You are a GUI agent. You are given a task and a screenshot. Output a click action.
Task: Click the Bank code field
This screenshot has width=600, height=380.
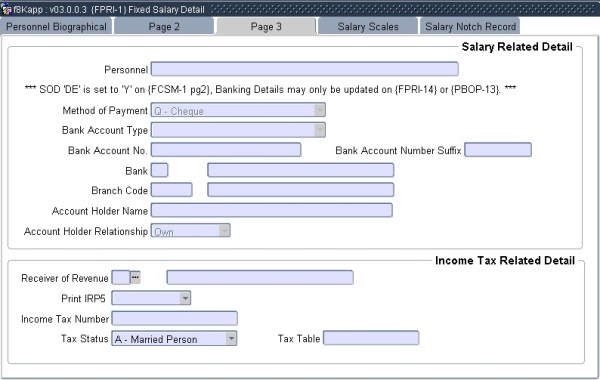point(160,170)
